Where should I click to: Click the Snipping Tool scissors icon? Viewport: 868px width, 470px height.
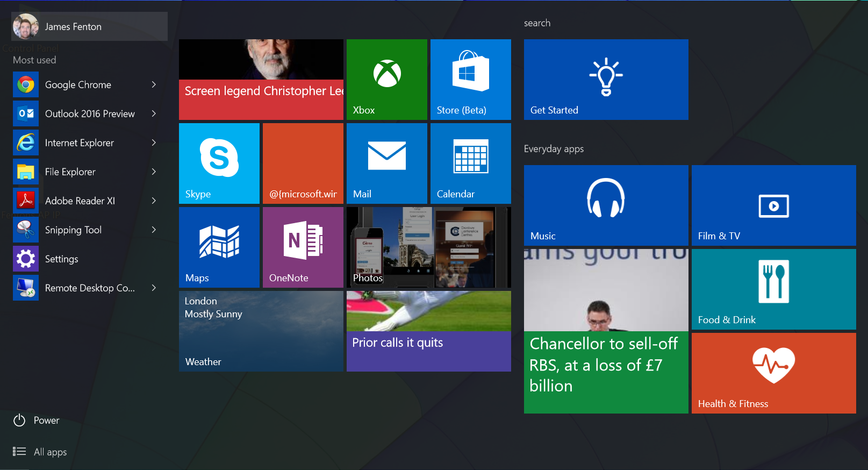26,230
